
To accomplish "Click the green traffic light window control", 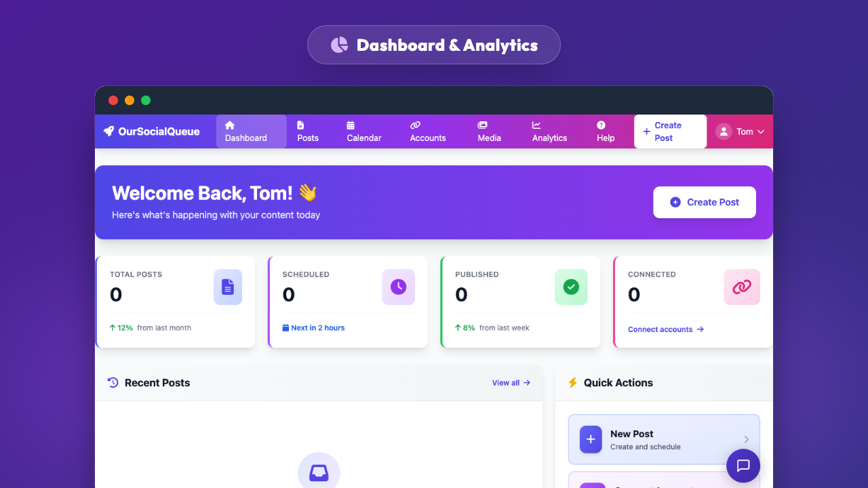I will click(146, 100).
